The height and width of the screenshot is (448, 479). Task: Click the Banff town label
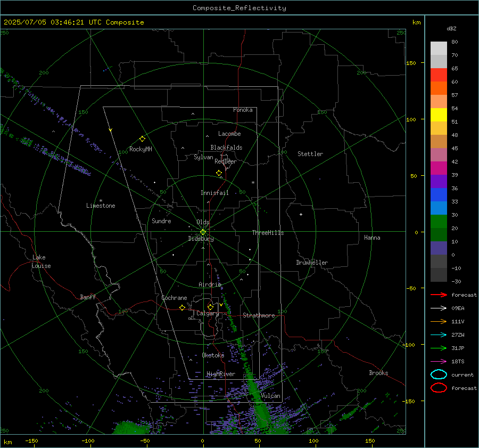(88, 297)
